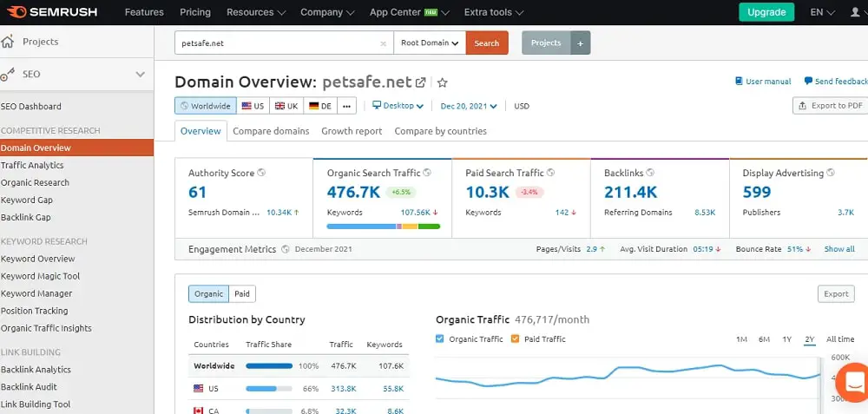Open Root Domain scope dropdown

431,43
